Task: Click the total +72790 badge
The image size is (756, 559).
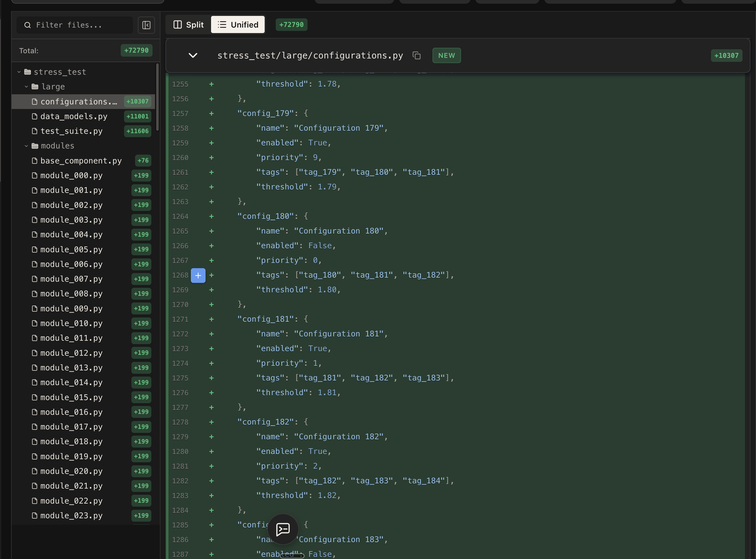Action: coord(136,50)
